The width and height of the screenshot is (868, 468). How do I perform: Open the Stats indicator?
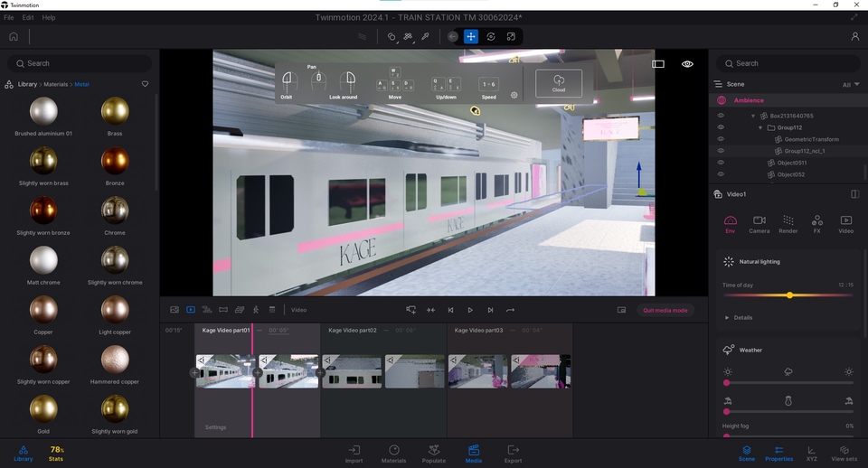tap(56, 454)
